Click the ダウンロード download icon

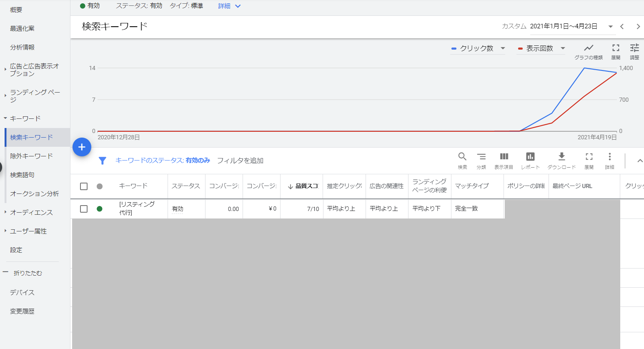click(x=561, y=156)
